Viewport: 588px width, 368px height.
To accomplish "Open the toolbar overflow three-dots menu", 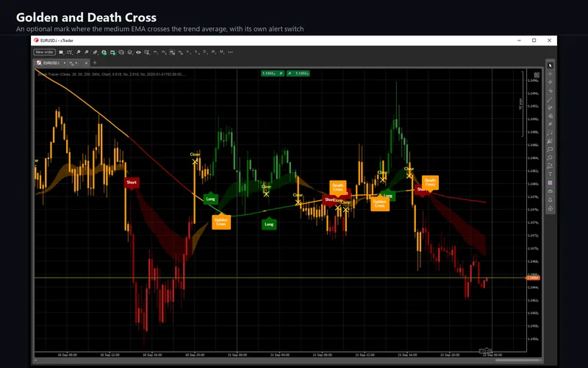I will [230, 52].
